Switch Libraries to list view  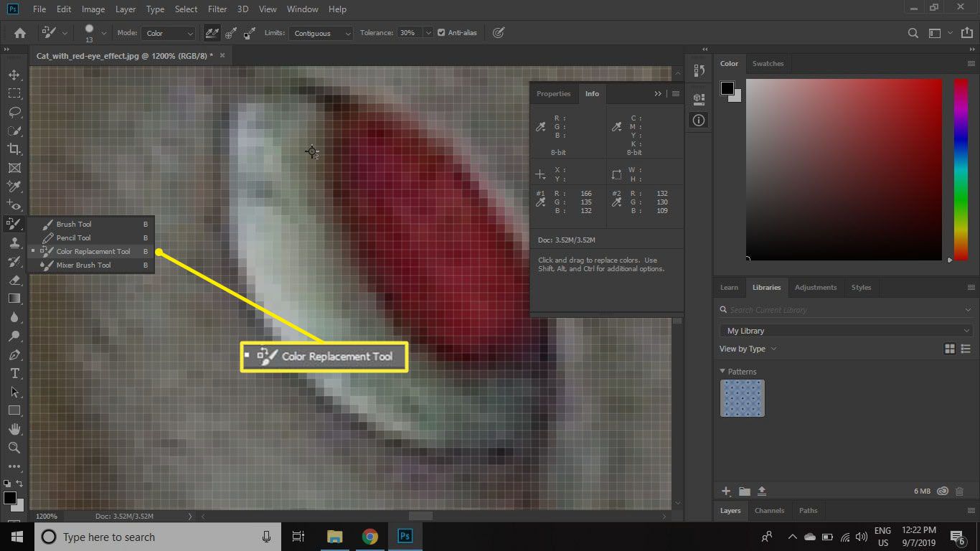click(x=965, y=349)
